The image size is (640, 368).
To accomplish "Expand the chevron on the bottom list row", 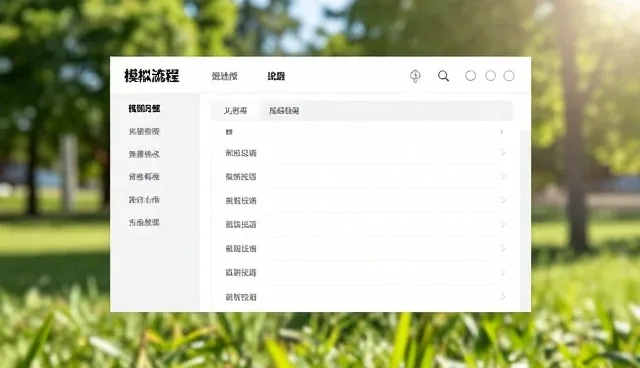I will click(503, 297).
